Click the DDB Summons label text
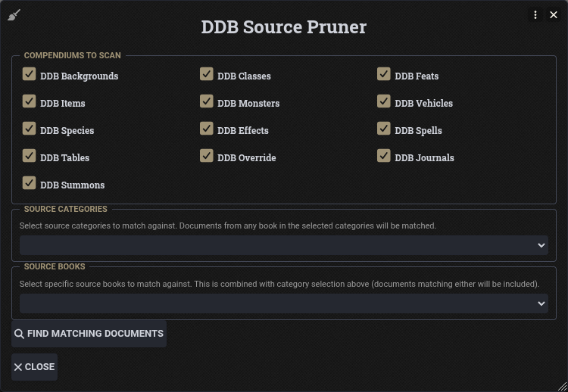Screen dimensions: 568x392 (72, 185)
